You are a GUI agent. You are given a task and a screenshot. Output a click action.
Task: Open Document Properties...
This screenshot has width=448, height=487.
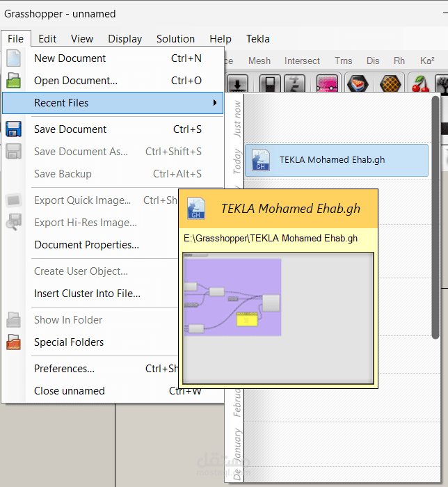[x=90, y=245]
